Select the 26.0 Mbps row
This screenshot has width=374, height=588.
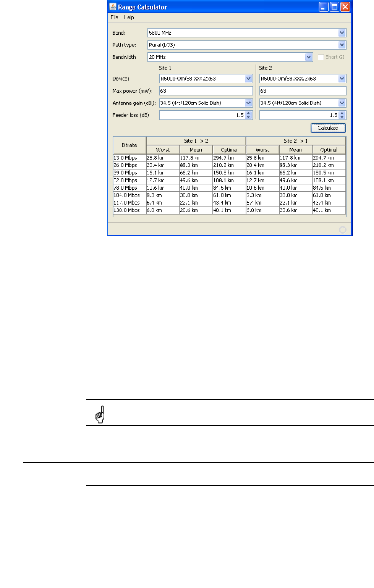pos(229,165)
